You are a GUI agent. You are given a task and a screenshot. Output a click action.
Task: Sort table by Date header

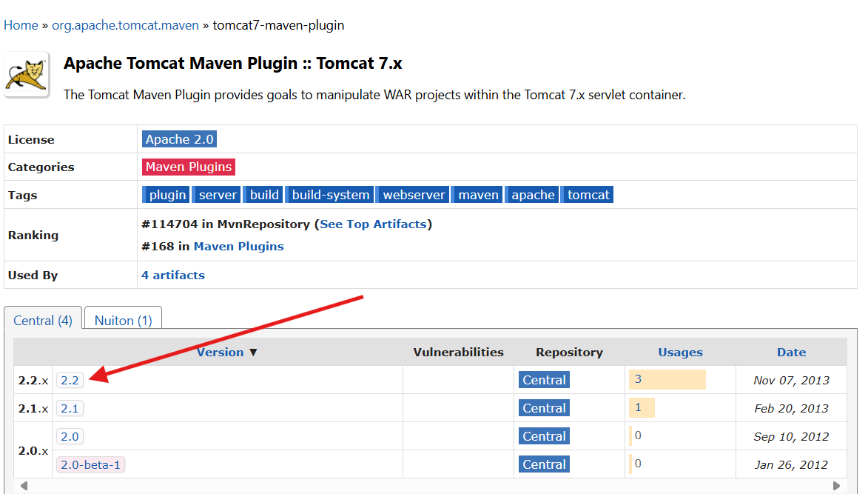tap(792, 353)
